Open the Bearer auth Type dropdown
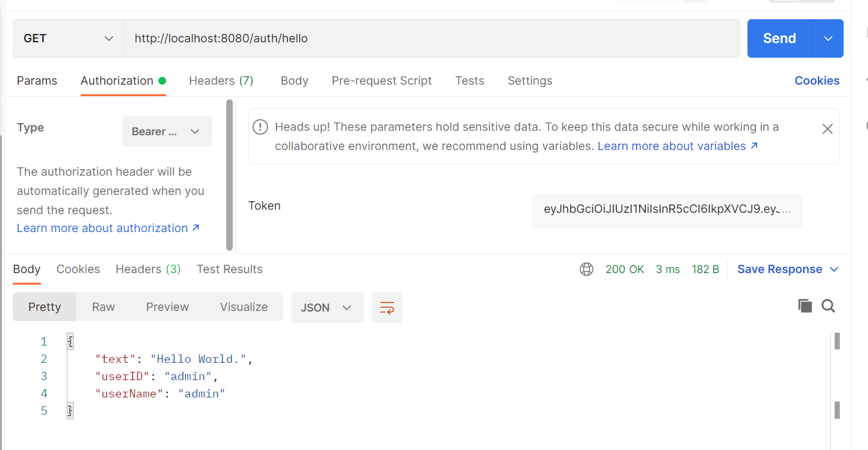 coord(167,131)
